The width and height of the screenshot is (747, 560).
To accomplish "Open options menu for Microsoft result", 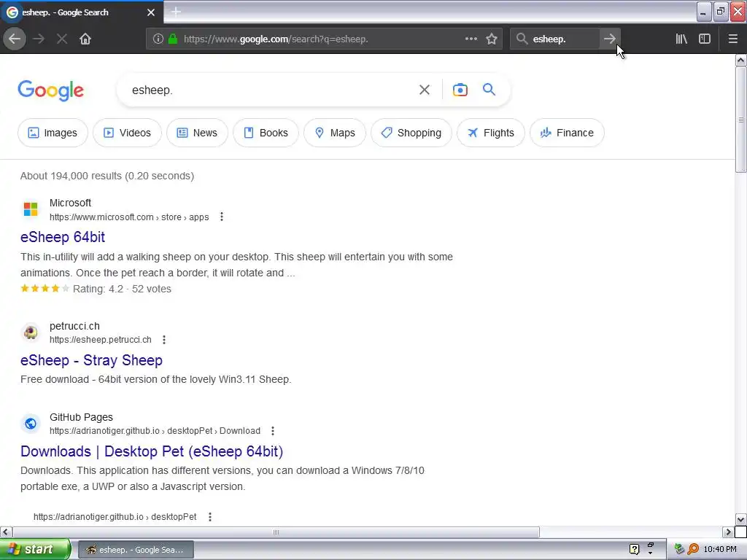I will point(222,217).
